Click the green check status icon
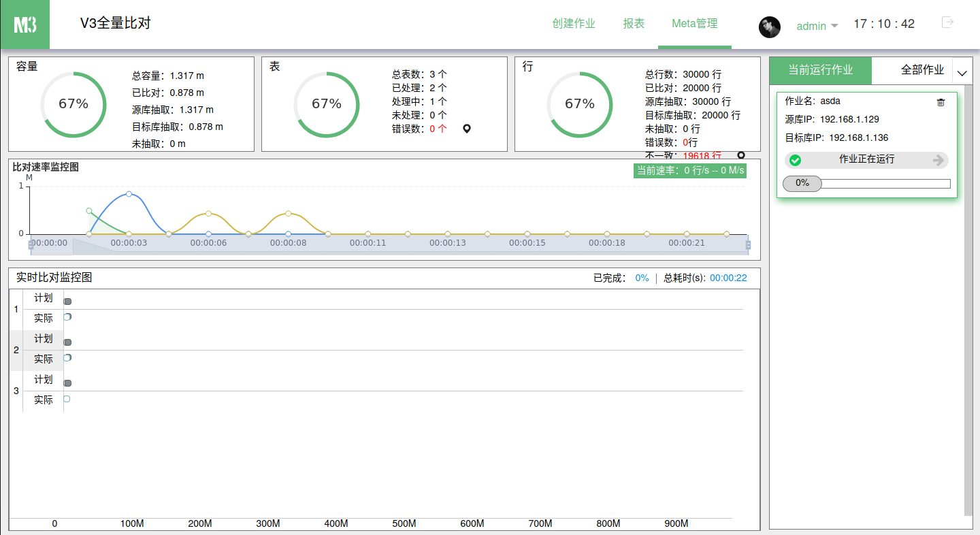This screenshot has width=980, height=535. [795, 160]
